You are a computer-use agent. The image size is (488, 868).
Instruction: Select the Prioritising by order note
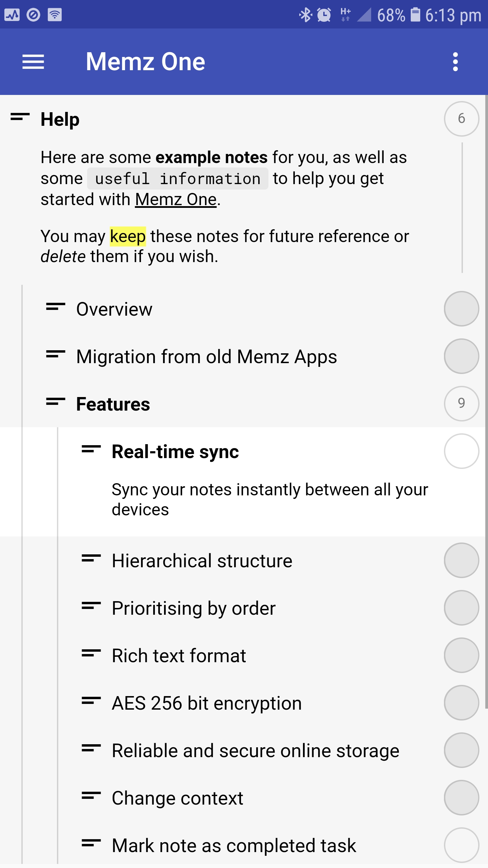pyautogui.click(x=194, y=608)
